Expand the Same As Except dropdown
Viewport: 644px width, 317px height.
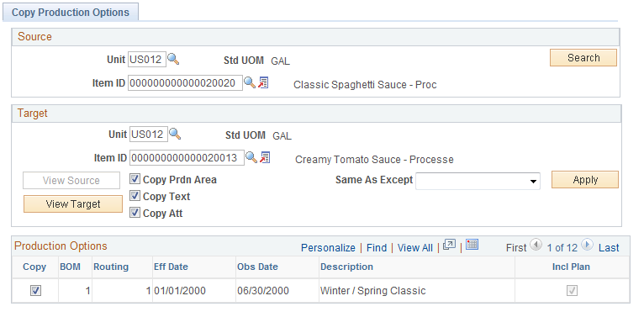(478, 181)
